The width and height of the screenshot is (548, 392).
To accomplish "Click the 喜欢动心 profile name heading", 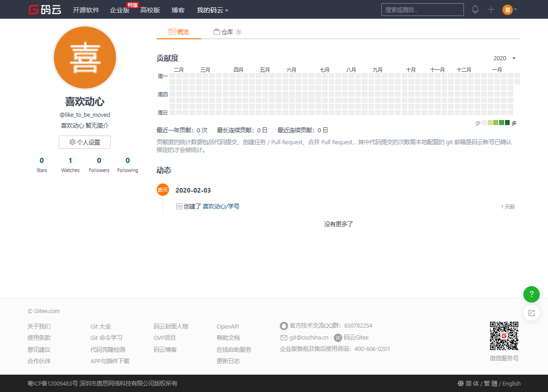I will click(x=85, y=101).
